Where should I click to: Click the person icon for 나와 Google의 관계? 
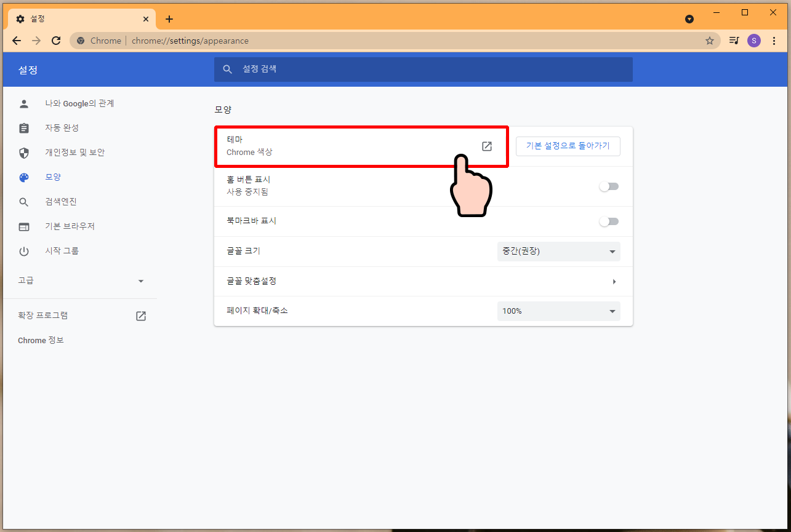24,103
